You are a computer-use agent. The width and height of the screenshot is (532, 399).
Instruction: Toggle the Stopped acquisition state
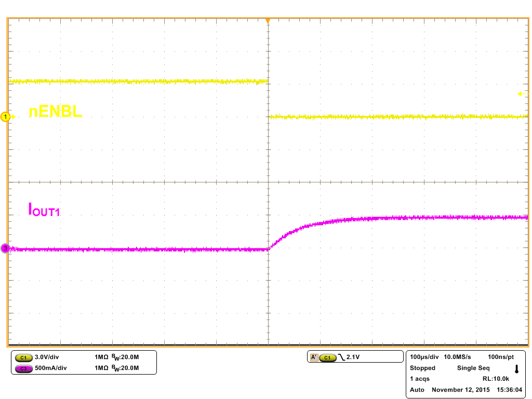tap(422, 368)
